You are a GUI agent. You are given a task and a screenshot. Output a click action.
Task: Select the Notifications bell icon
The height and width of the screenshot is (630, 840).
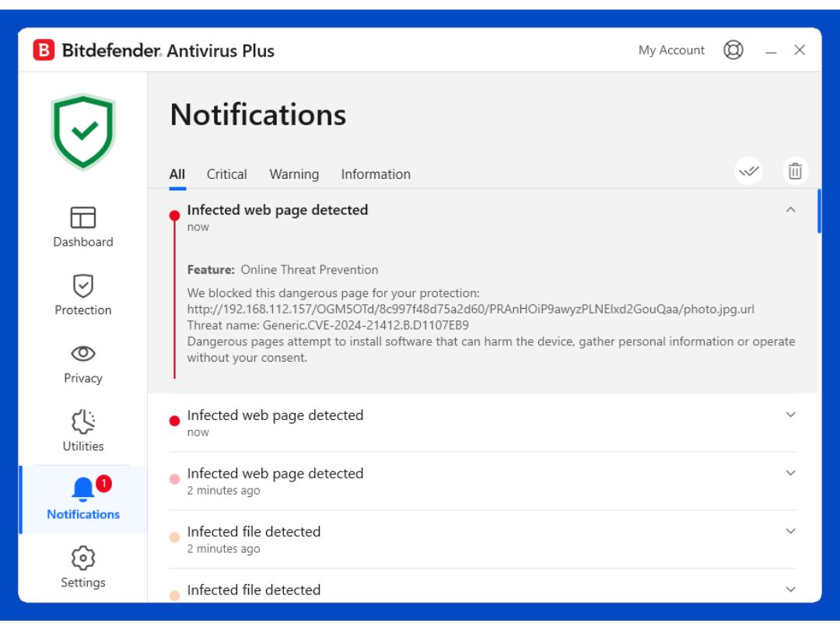pos(83,488)
